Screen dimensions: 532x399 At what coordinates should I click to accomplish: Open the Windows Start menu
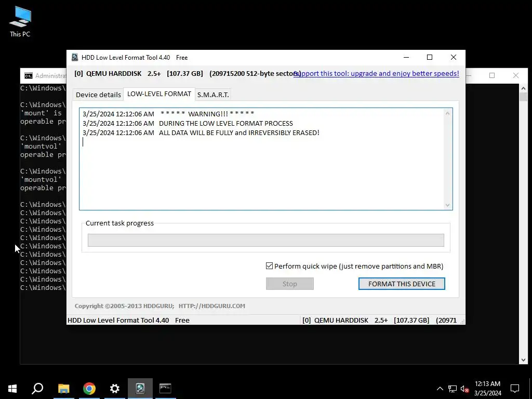(x=12, y=389)
